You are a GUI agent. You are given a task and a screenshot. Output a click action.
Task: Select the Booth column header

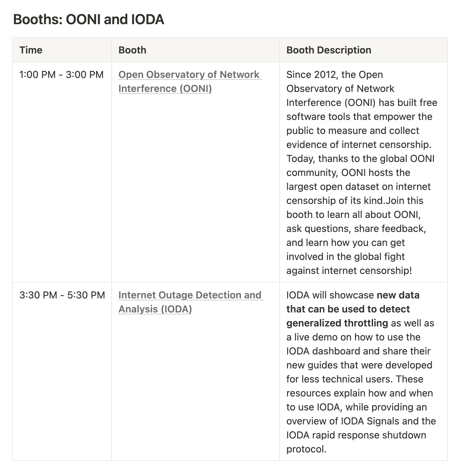click(x=132, y=50)
